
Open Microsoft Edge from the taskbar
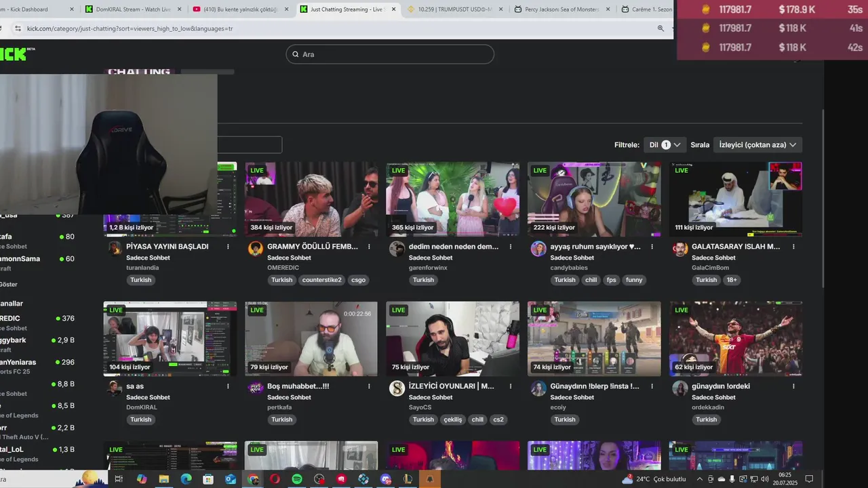click(186, 479)
